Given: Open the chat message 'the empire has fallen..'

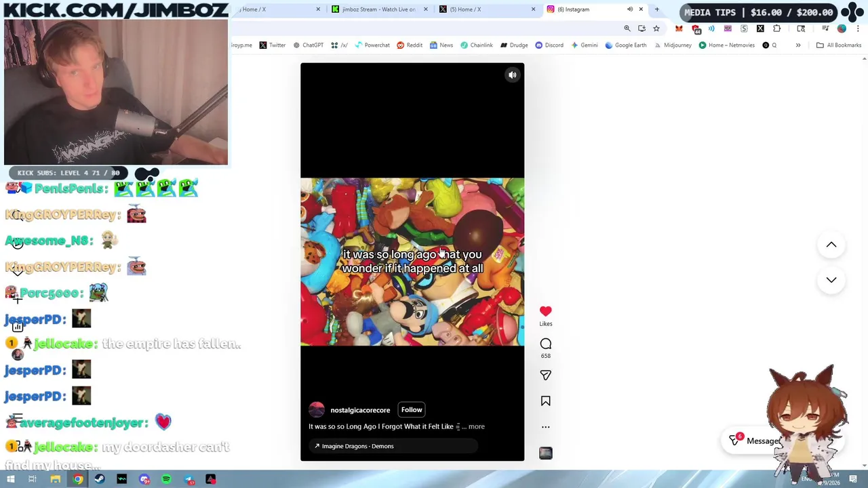Looking at the screenshot, I should click(172, 344).
